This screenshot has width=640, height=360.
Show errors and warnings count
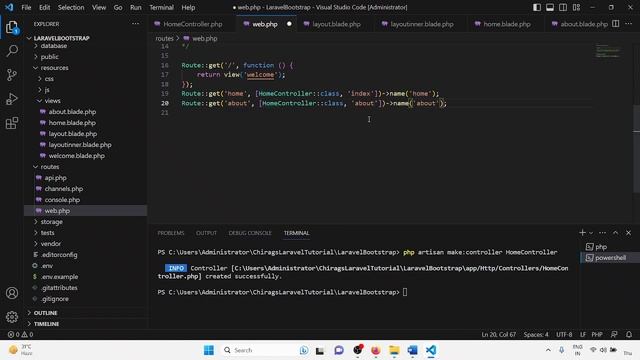point(20,335)
